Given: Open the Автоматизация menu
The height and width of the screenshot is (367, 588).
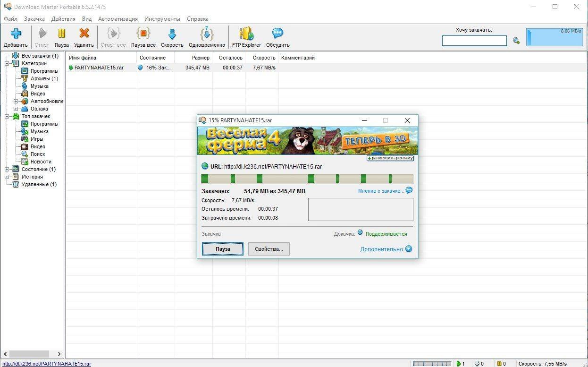Looking at the screenshot, I should [118, 19].
